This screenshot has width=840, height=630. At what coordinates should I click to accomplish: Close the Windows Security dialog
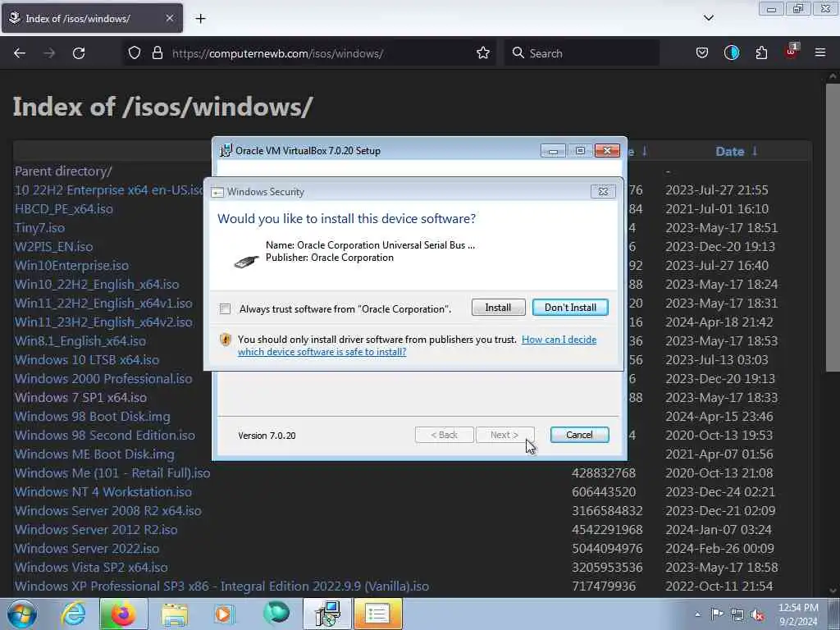603,192
